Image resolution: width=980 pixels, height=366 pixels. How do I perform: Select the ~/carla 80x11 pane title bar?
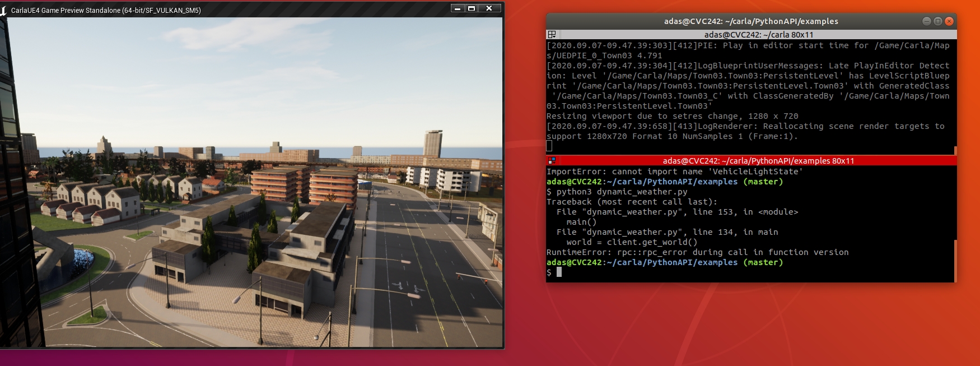pyautogui.click(x=758, y=35)
